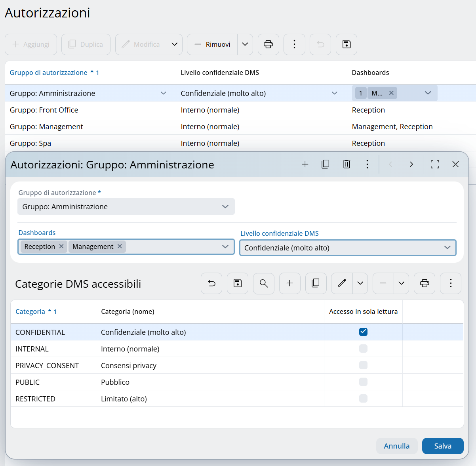The height and width of the screenshot is (466, 476).
Task: Click the Annulla button
Action: tap(396, 446)
